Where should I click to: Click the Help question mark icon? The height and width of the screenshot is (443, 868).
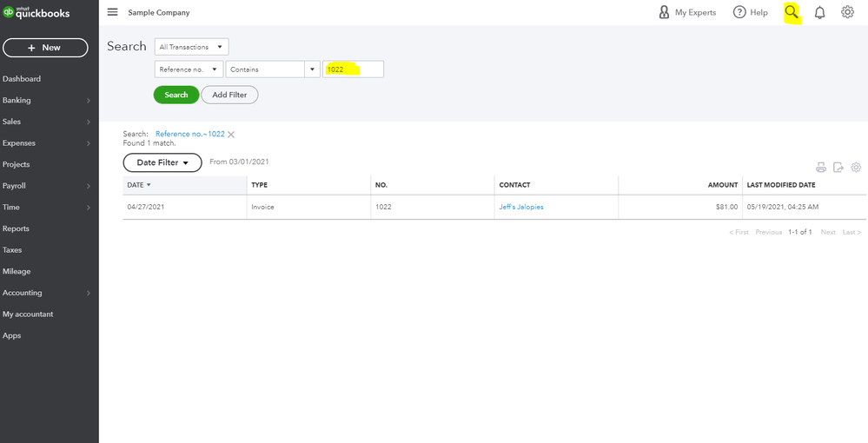pos(740,12)
